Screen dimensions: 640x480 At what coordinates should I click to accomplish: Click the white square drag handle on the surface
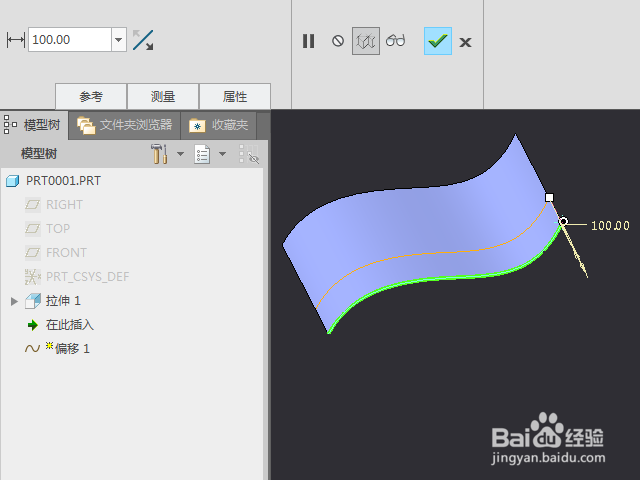click(x=549, y=198)
